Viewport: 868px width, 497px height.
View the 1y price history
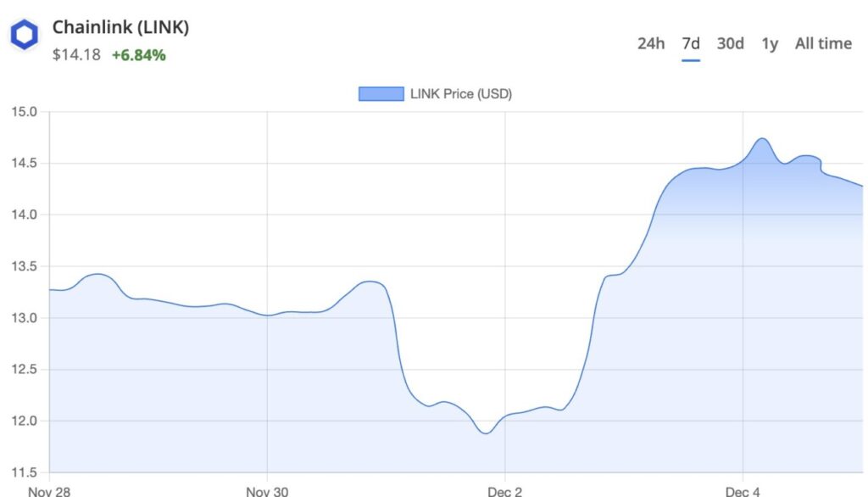(768, 43)
